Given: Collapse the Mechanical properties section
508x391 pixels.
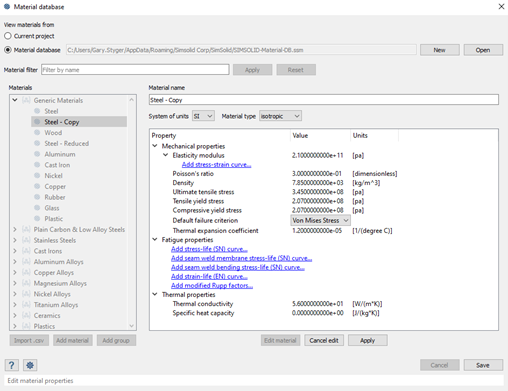Looking at the screenshot, I should coord(155,146).
